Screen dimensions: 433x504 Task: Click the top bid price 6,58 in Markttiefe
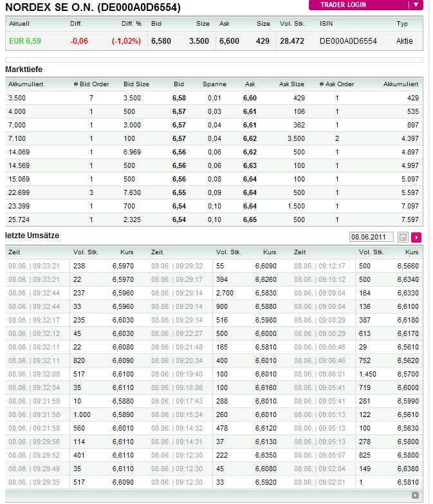(179, 98)
